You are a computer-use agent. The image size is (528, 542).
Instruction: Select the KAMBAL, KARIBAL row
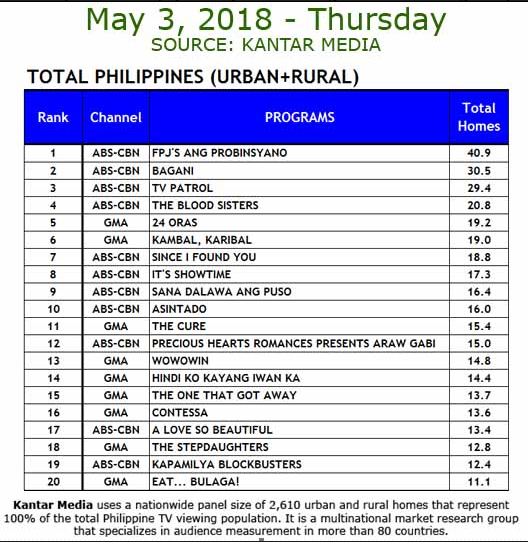tap(266, 240)
